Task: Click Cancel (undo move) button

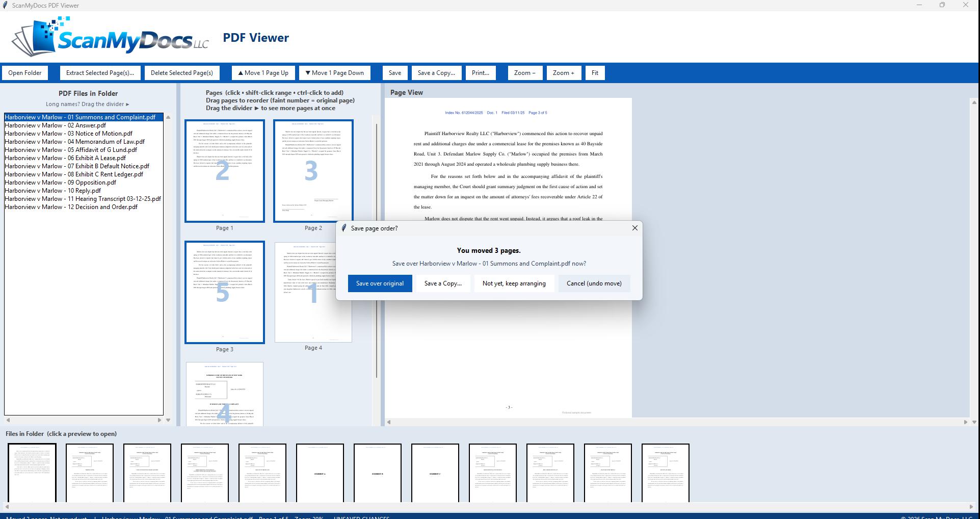Action: tap(594, 283)
